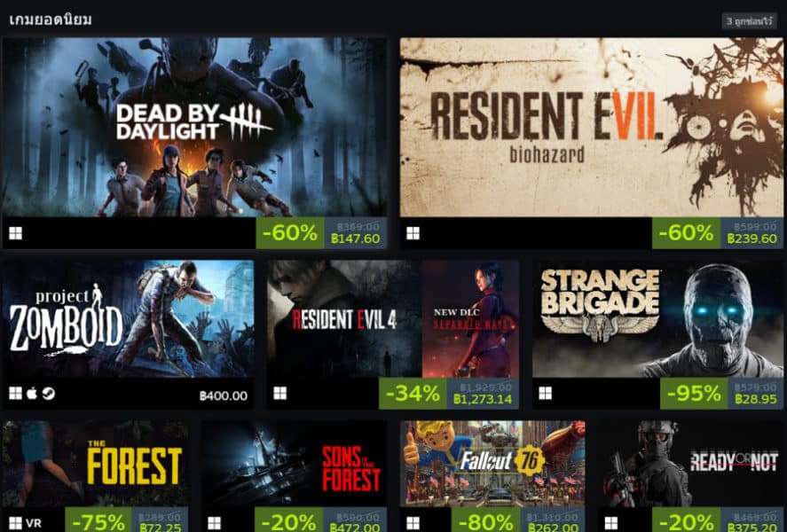Click Windows icon under Ready or Not
The height and width of the screenshot is (532, 787).
tap(611, 523)
